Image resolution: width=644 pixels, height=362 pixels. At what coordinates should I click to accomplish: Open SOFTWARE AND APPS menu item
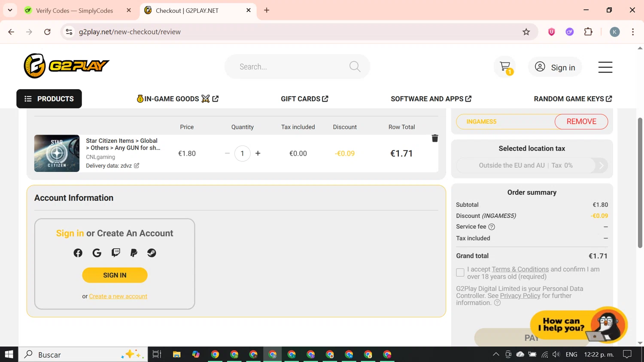(x=431, y=99)
